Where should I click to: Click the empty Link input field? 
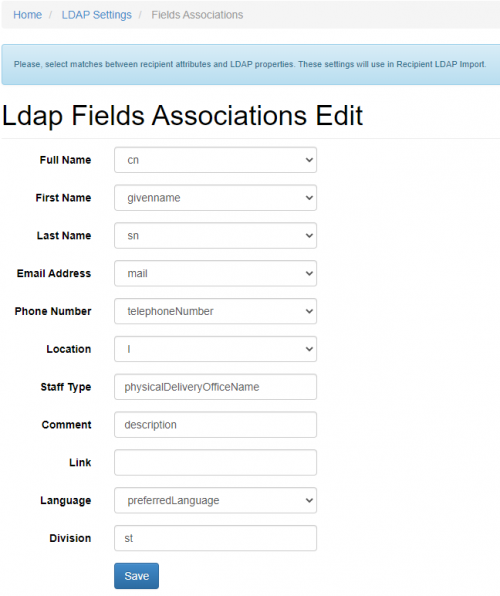click(215, 463)
